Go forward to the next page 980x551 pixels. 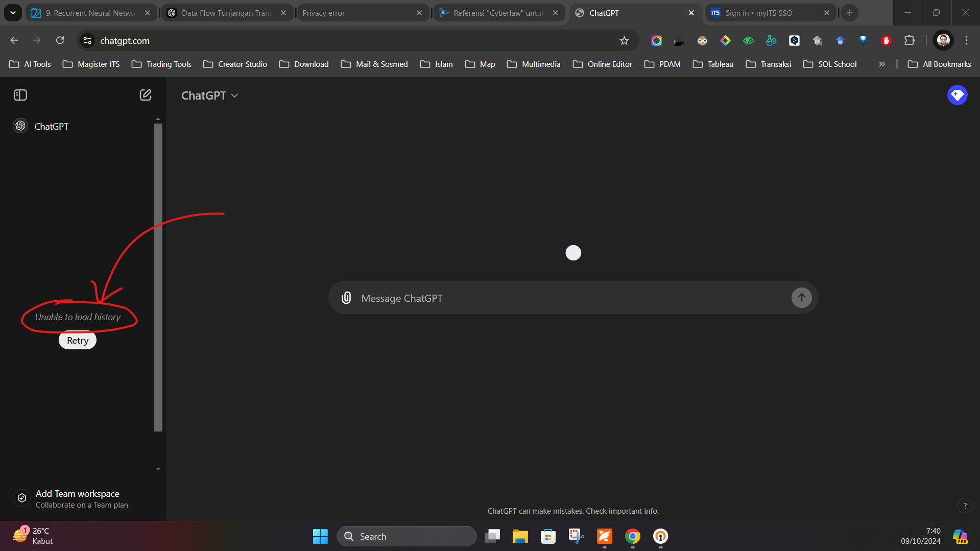click(37, 40)
